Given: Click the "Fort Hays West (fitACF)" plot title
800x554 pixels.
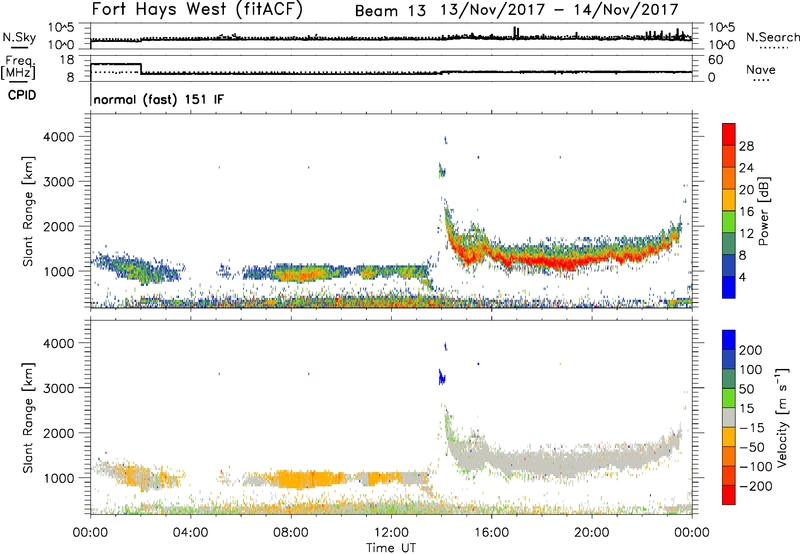Looking at the screenshot, I should tap(197, 10).
